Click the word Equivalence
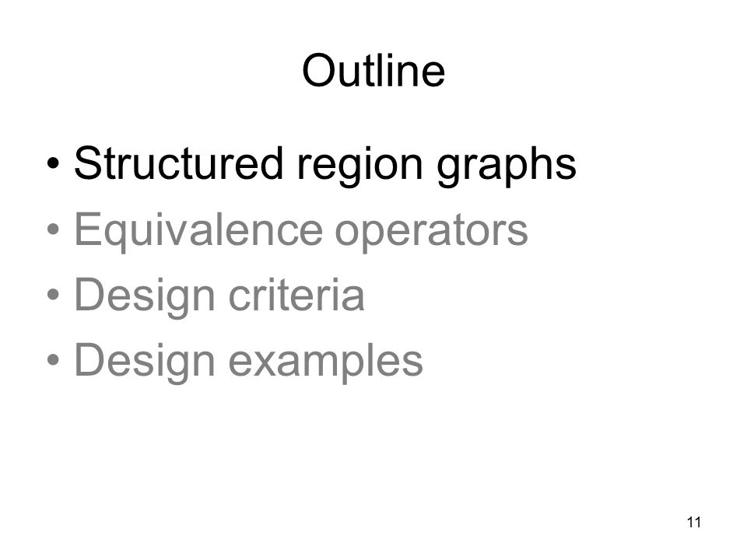The image size is (747, 560). (198, 232)
